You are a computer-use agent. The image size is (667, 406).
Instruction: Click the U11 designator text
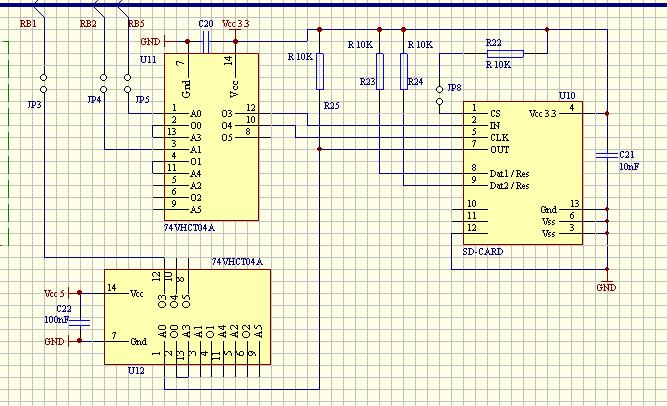click(148, 60)
